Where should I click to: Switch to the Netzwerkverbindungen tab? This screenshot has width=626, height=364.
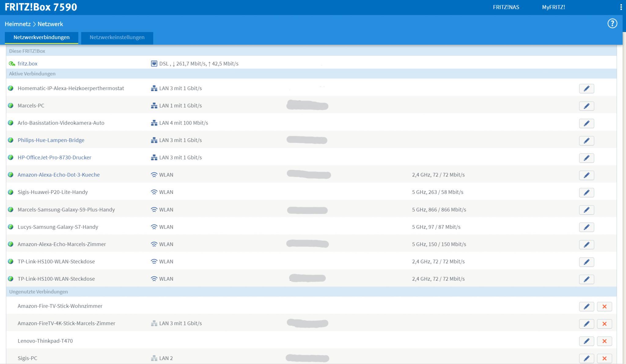click(x=42, y=38)
